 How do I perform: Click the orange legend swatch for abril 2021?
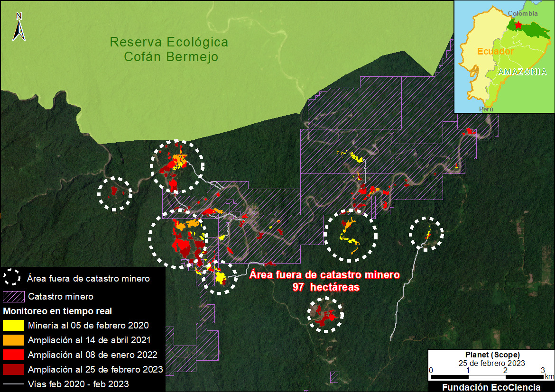(13, 340)
